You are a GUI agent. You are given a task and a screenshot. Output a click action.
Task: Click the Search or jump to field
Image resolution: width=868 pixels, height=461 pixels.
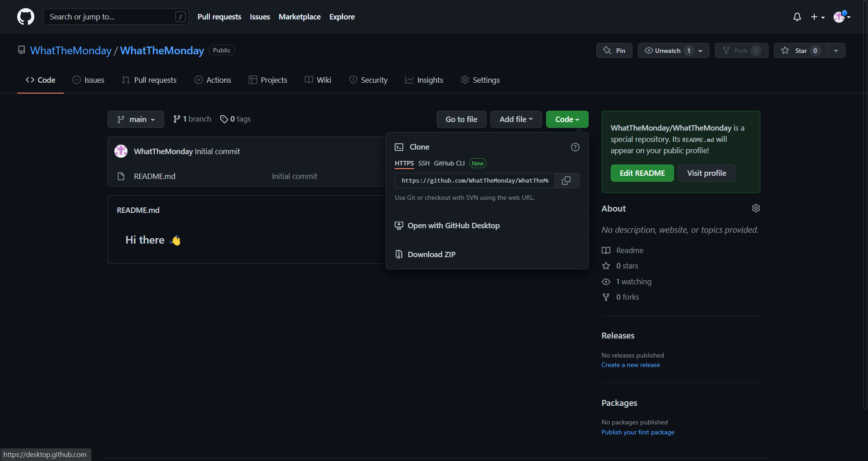coord(116,17)
